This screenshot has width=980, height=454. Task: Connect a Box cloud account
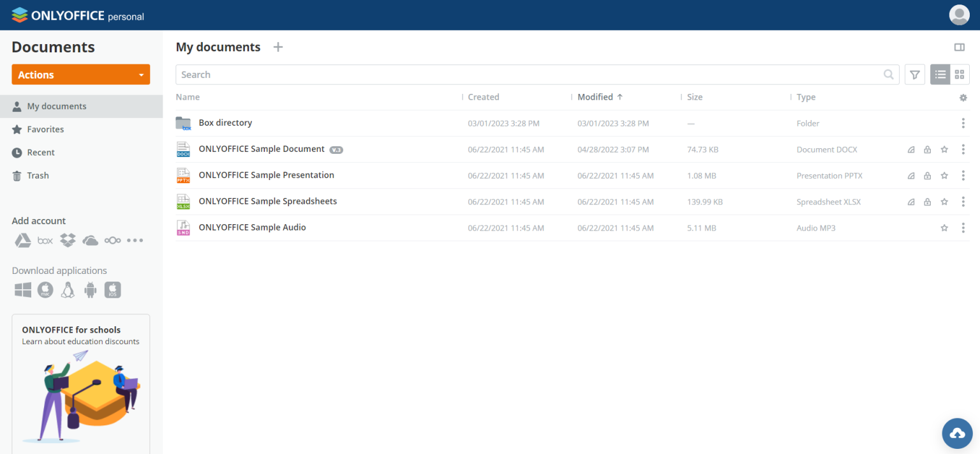point(45,240)
